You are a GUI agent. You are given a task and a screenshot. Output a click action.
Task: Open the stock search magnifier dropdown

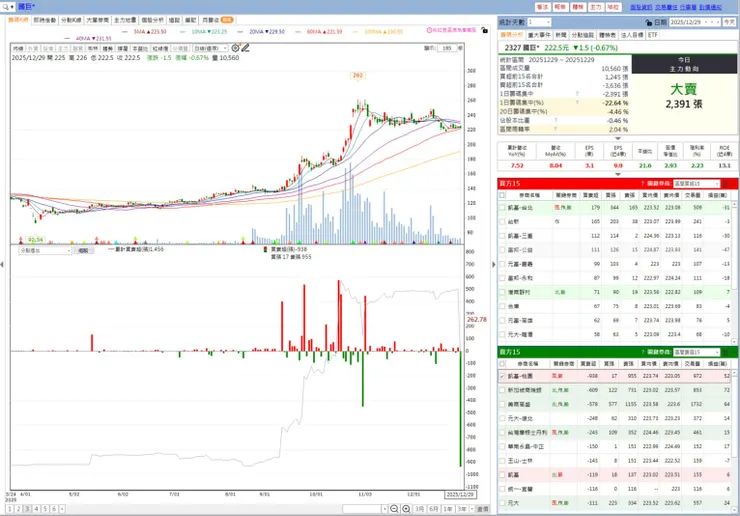[x=8, y=7]
